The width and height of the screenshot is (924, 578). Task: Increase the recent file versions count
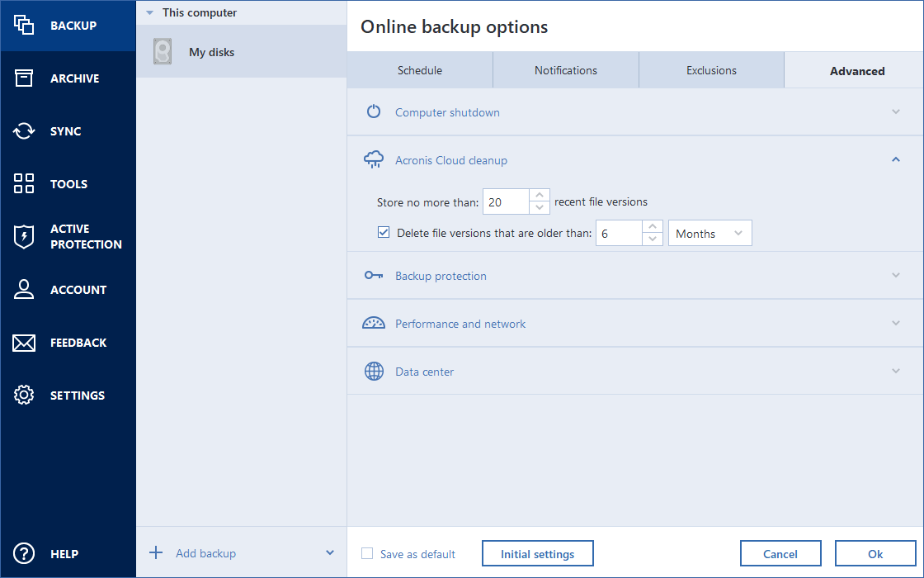tap(540, 196)
